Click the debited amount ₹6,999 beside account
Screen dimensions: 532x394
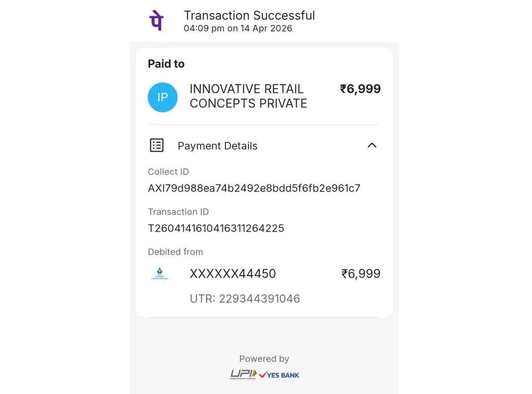361,274
